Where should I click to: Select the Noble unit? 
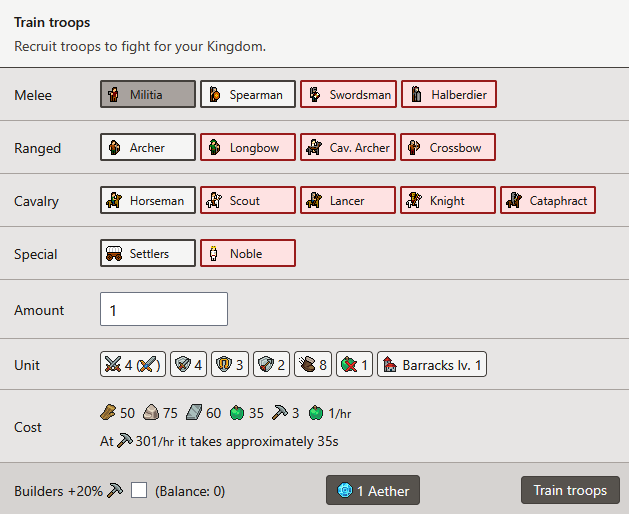248,253
